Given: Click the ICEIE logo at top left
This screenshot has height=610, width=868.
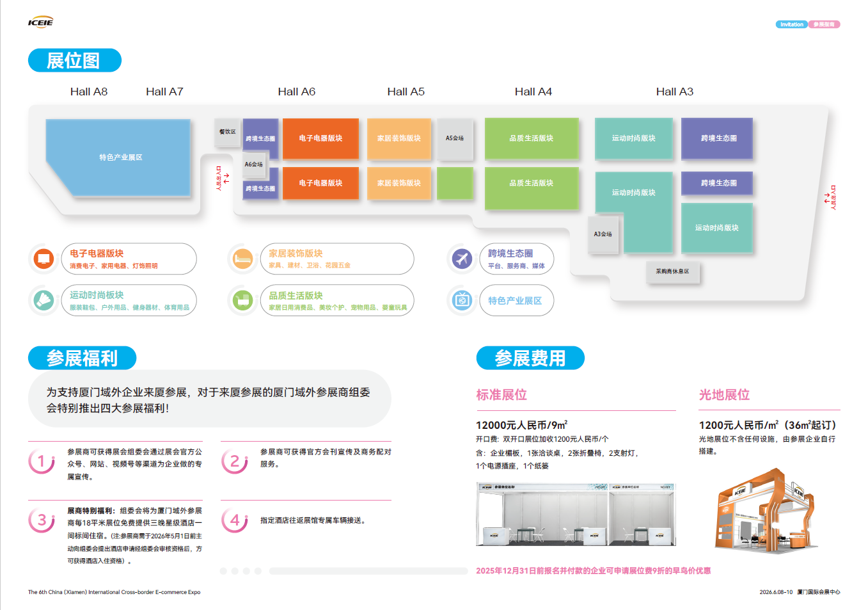Looking at the screenshot, I should (40, 23).
